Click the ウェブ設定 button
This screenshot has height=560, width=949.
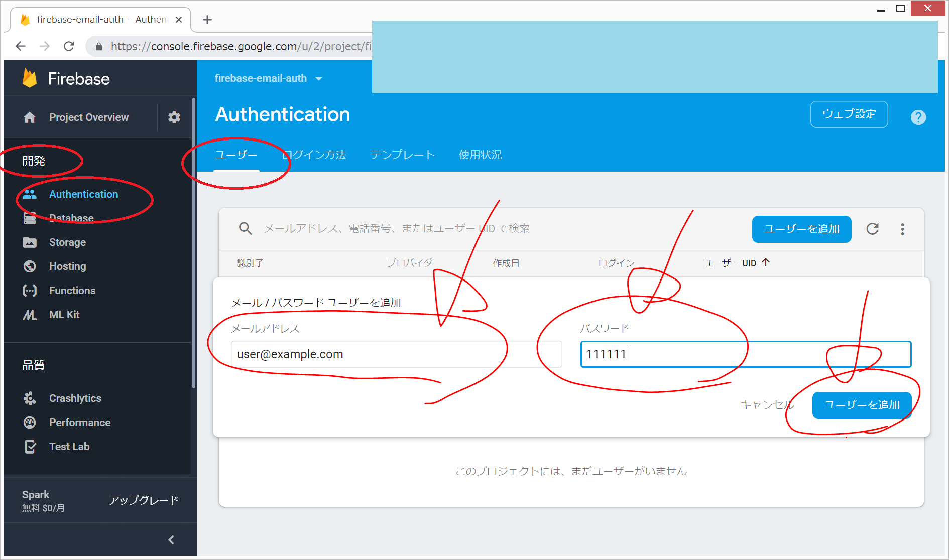coord(849,114)
